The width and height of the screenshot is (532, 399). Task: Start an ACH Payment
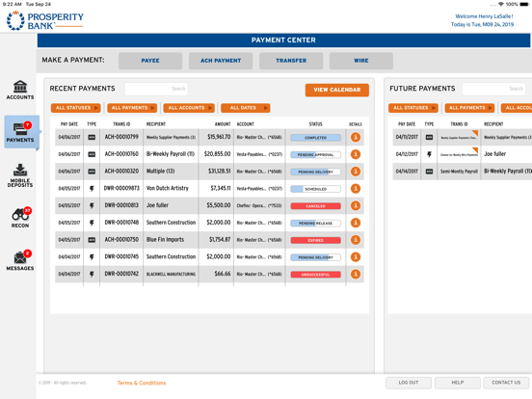tap(221, 61)
